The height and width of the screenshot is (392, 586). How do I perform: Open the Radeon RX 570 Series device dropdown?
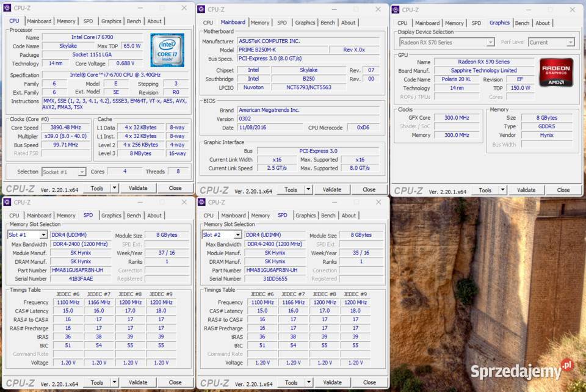pyautogui.click(x=490, y=43)
